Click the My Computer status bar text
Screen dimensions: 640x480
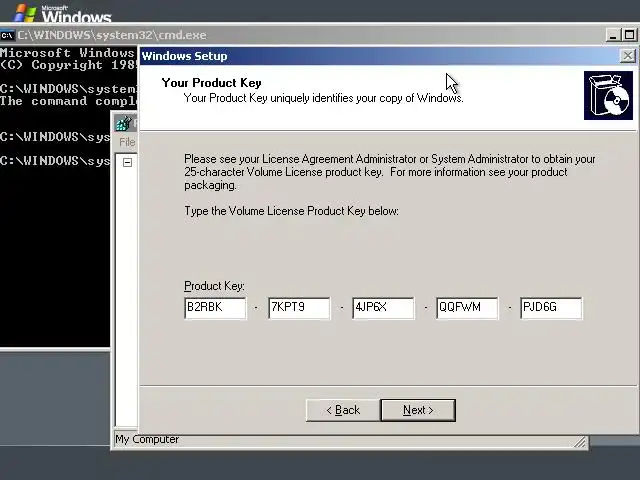147,439
